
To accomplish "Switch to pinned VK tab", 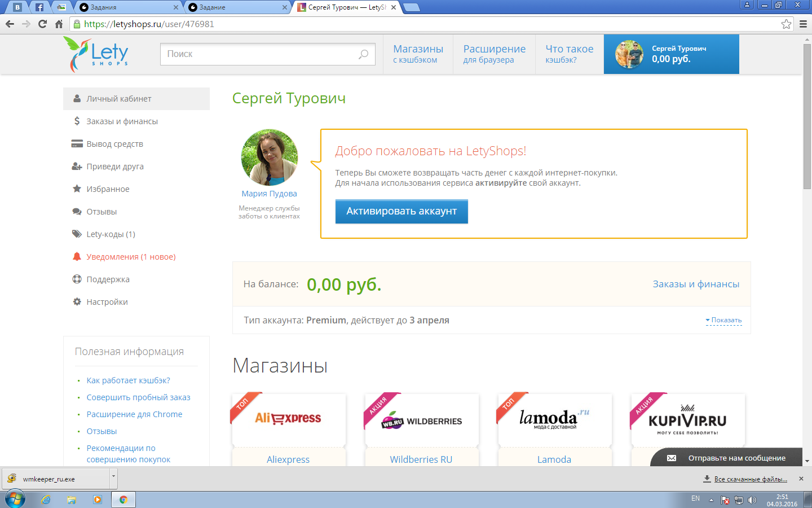I will 17,7.
